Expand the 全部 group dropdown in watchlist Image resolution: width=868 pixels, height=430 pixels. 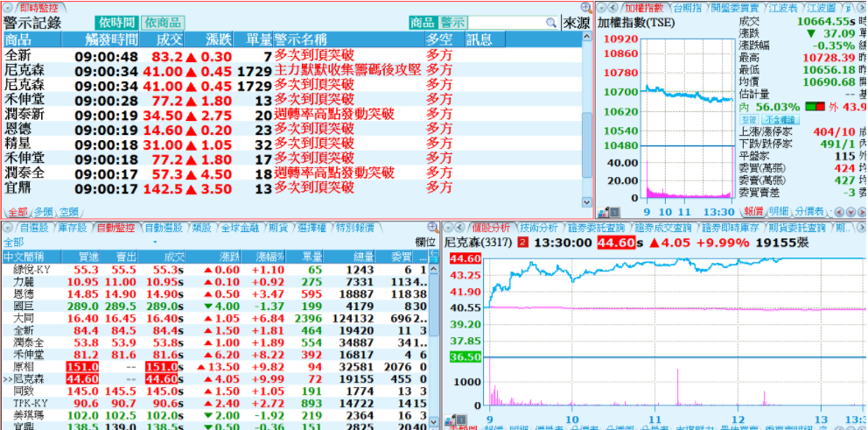pos(155,243)
